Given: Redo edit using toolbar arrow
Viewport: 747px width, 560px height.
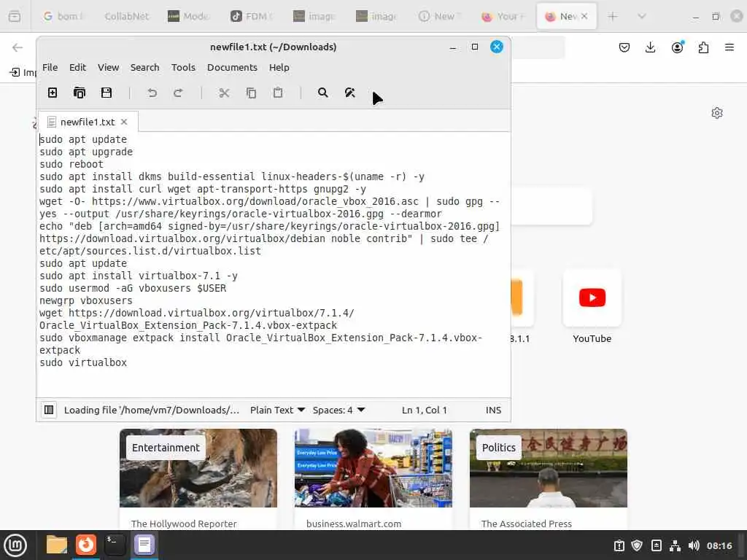Looking at the screenshot, I should [x=178, y=93].
